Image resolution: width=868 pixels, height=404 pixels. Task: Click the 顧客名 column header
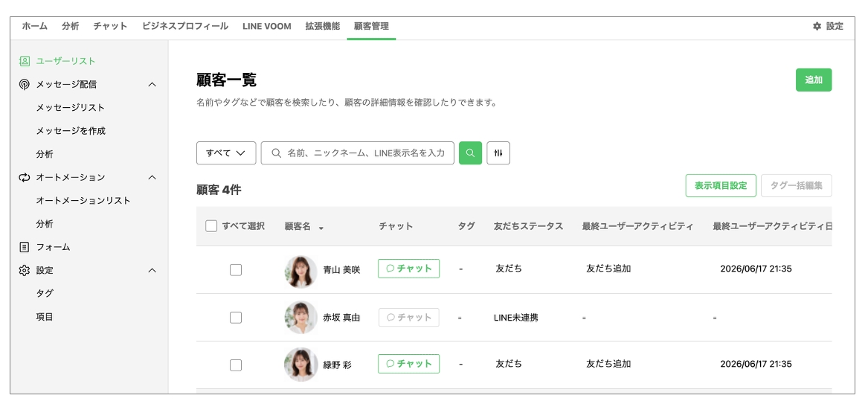(x=298, y=226)
